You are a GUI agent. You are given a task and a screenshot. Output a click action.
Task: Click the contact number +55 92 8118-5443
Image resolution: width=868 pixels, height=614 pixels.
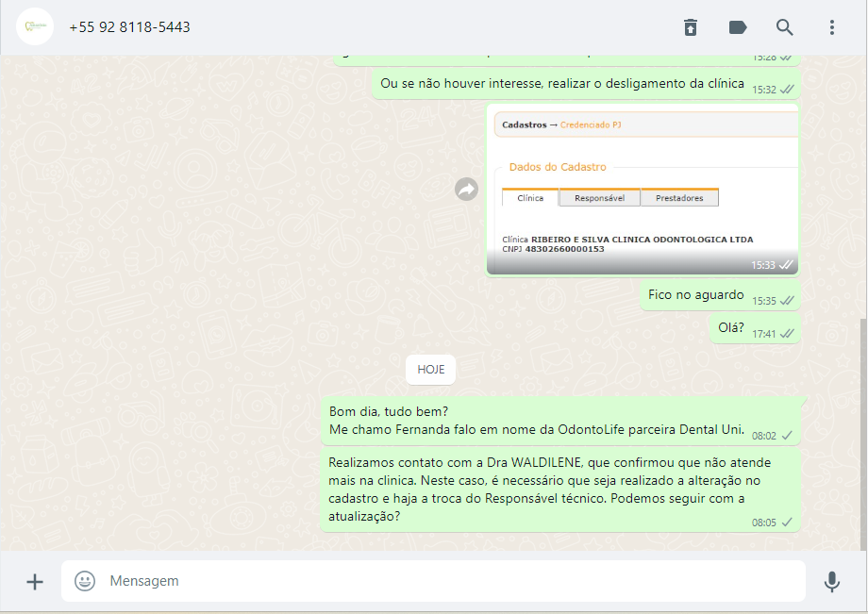[x=129, y=27]
